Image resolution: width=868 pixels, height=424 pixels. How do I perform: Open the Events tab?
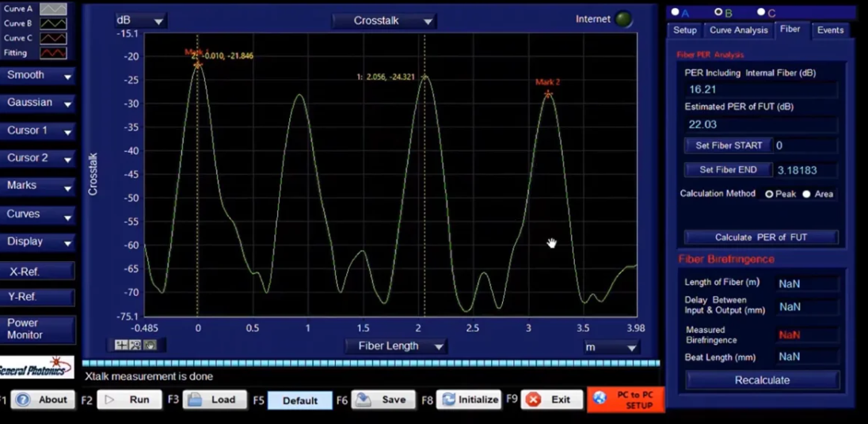click(830, 30)
